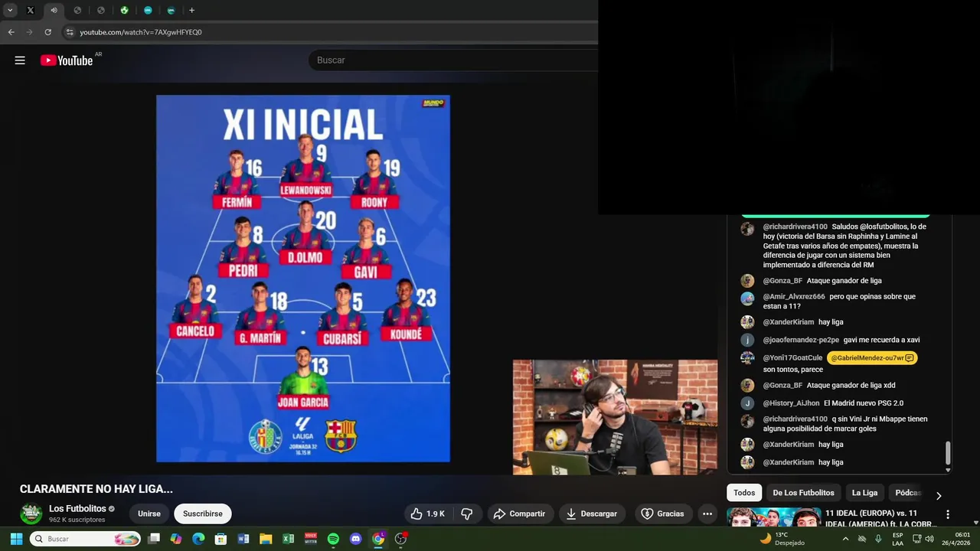Click @History_AiJhon username in chat
Screen dimensions: 980x551
(x=791, y=403)
